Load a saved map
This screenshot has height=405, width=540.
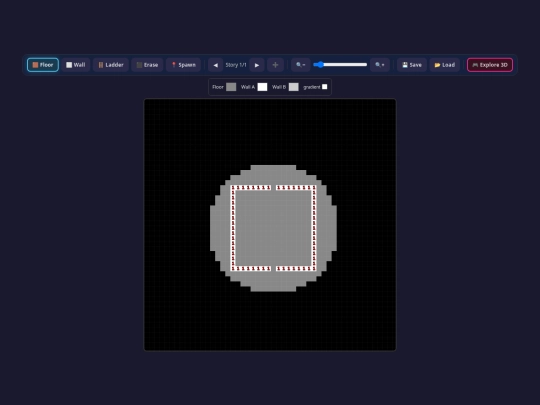pyautogui.click(x=445, y=65)
